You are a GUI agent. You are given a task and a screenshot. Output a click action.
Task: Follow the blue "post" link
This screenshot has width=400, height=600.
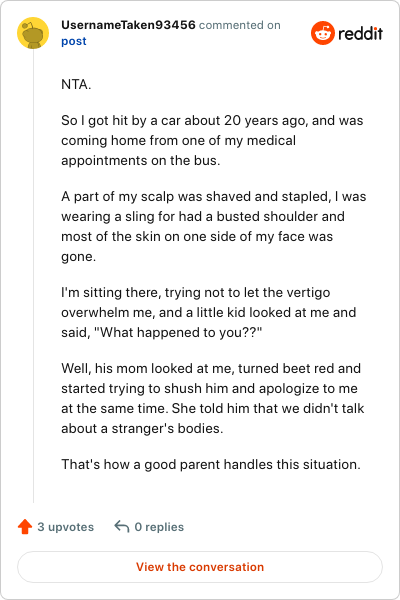point(73,41)
